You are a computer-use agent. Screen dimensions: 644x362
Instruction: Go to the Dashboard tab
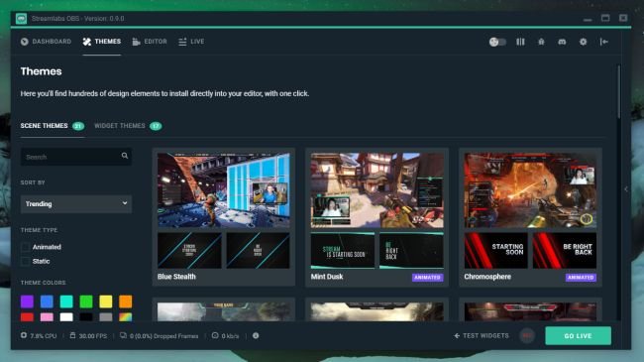46,42
